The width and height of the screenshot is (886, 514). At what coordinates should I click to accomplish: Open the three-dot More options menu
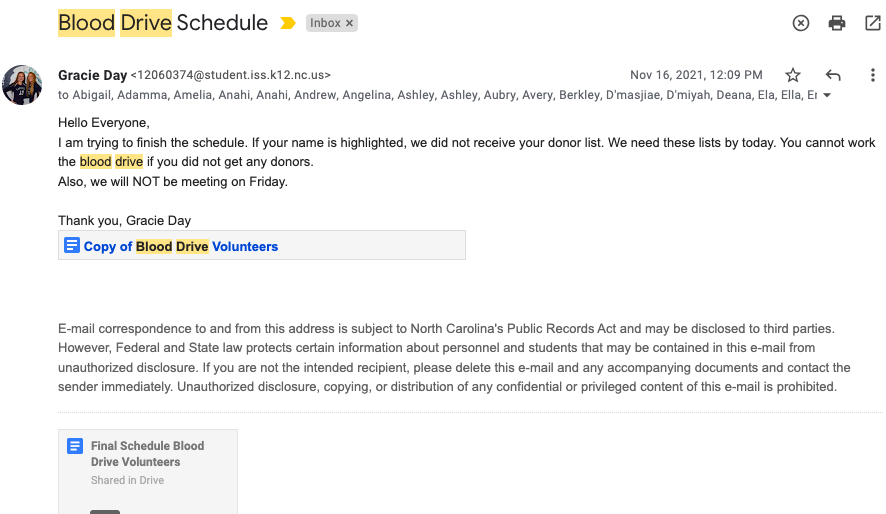pos(872,75)
